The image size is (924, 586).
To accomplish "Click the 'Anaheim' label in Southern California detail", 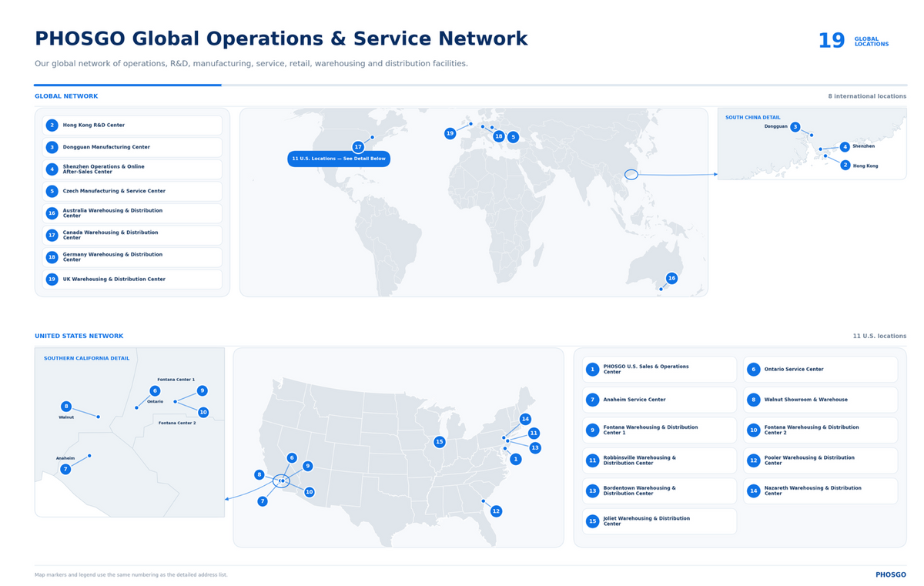I will pyautogui.click(x=65, y=458).
